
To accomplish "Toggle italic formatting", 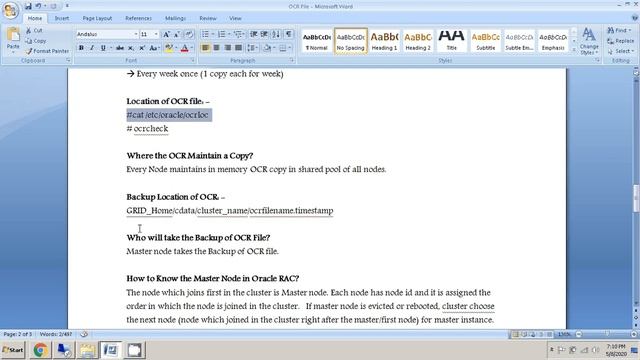I will click(x=92, y=48).
